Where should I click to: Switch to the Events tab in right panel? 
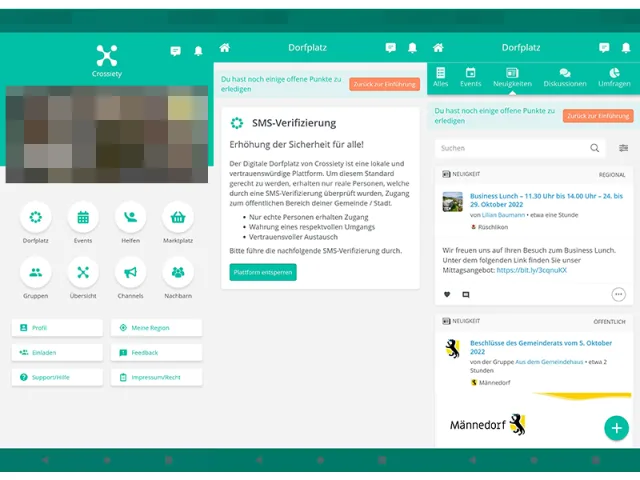[471, 77]
